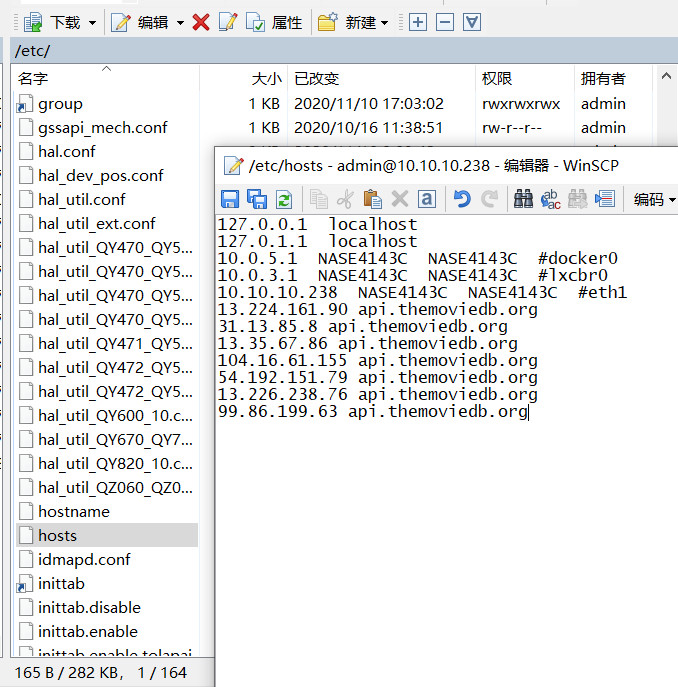Click the rw-r--r-- permissions cell
Screen dimensions: 678x687
pos(512,128)
